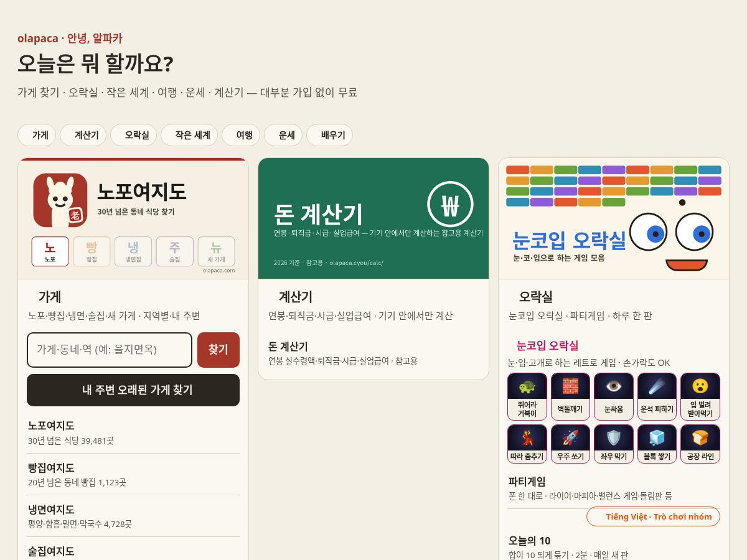Switch to the 오락실 filter chip
Image resolution: width=747 pixels, height=560 pixels.
coord(133,135)
